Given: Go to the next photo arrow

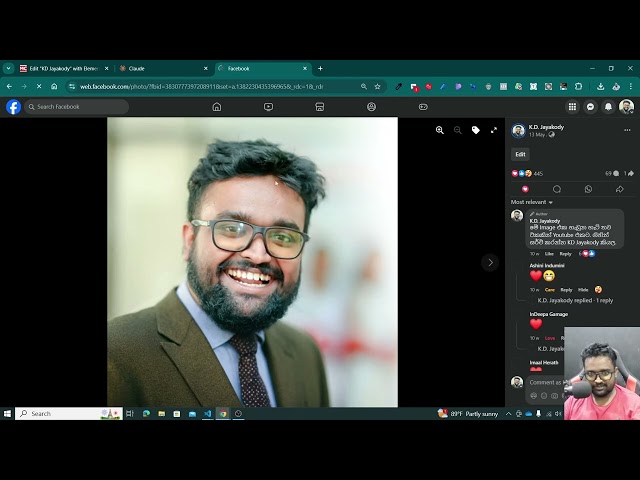Looking at the screenshot, I should click(x=490, y=263).
